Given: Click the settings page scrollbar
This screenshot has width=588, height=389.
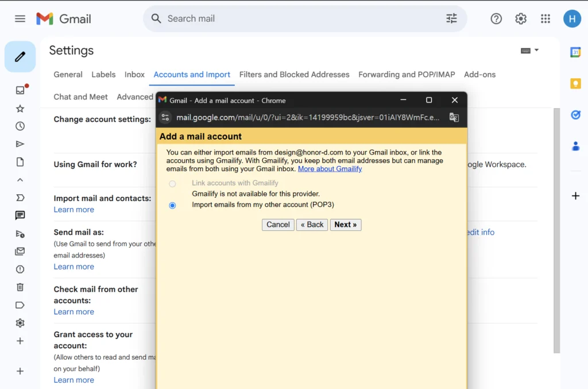Looking at the screenshot, I should (556, 230).
